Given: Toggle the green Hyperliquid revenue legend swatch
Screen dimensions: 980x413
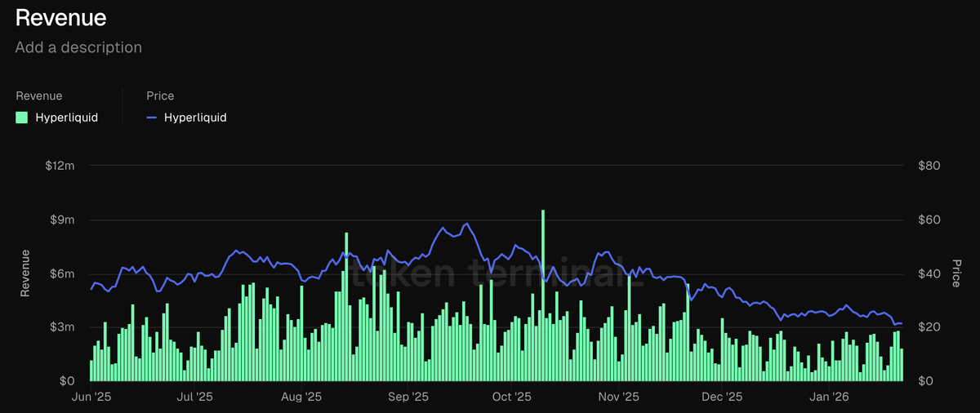Looking at the screenshot, I should (21, 118).
